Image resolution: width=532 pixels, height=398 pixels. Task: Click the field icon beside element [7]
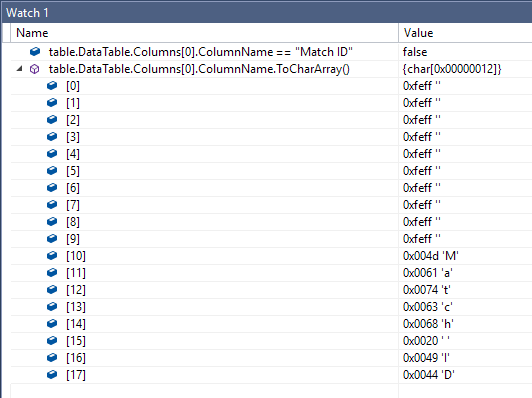point(52,205)
